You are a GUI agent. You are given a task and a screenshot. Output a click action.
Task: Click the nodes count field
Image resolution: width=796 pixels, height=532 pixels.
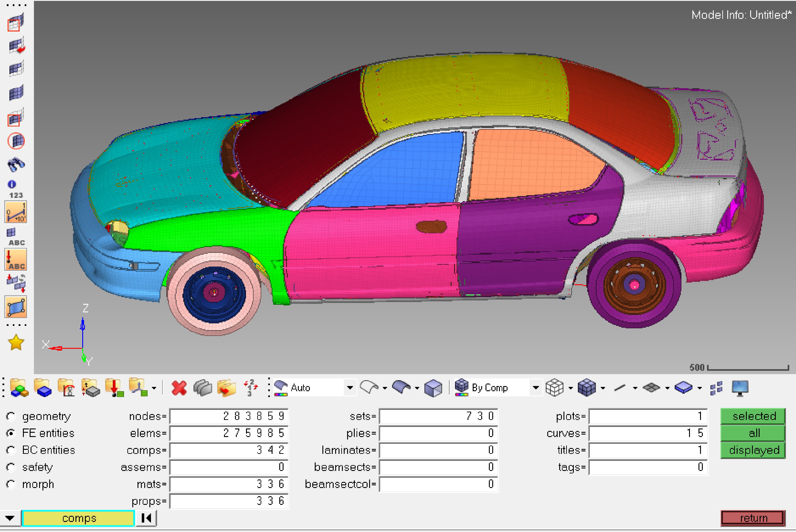(x=229, y=416)
